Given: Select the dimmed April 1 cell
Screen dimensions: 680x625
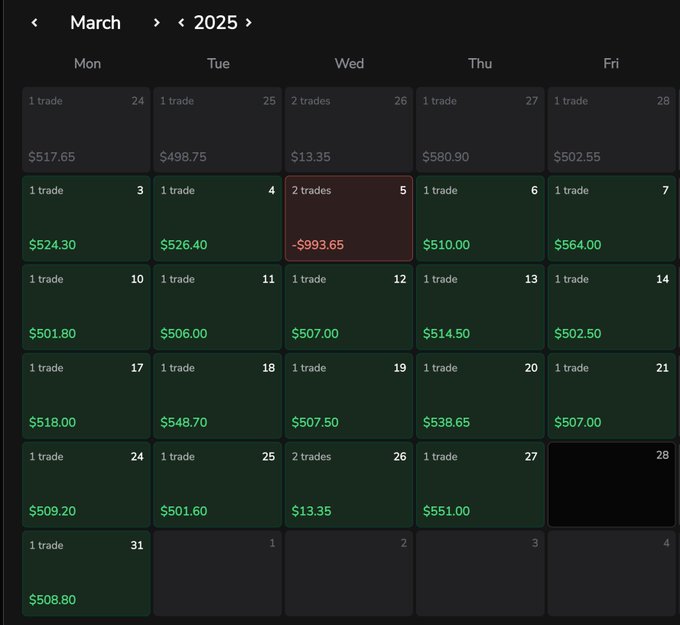Looking at the screenshot, I should pos(218,573).
